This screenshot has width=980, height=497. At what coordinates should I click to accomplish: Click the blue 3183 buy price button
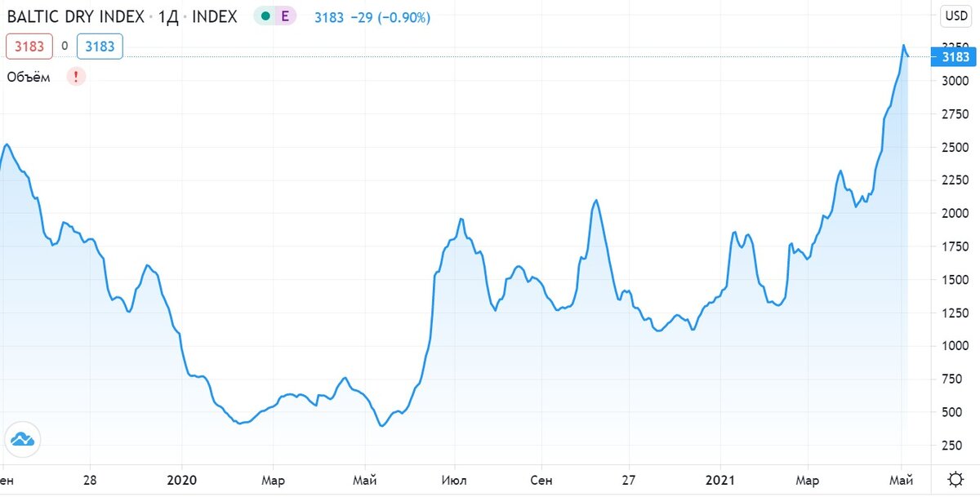(x=100, y=47)
